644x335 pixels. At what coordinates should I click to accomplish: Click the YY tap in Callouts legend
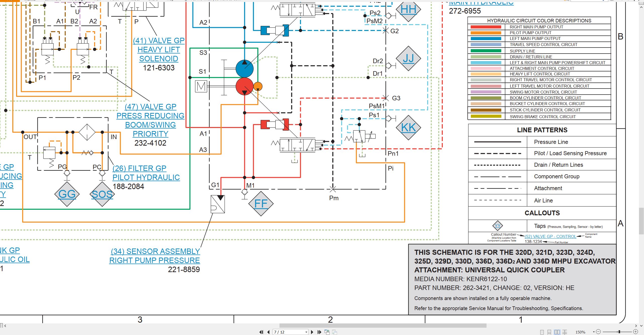click(497, 226)
